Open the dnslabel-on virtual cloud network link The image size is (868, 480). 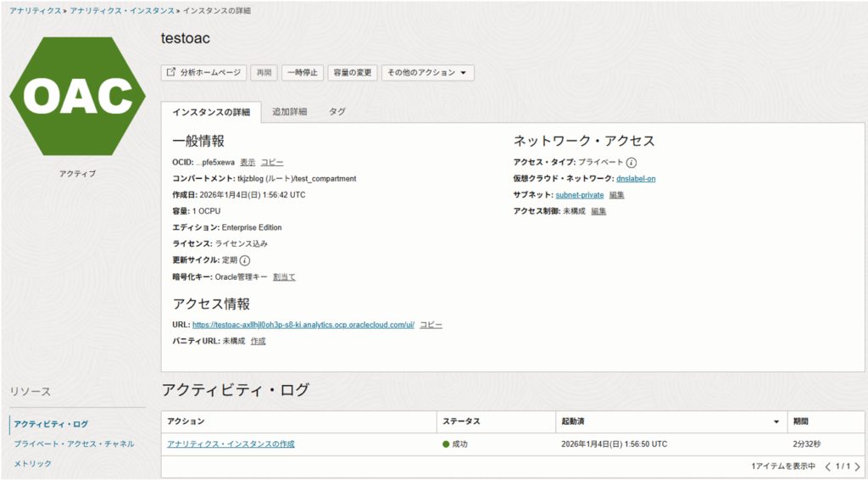pos(636,178)
